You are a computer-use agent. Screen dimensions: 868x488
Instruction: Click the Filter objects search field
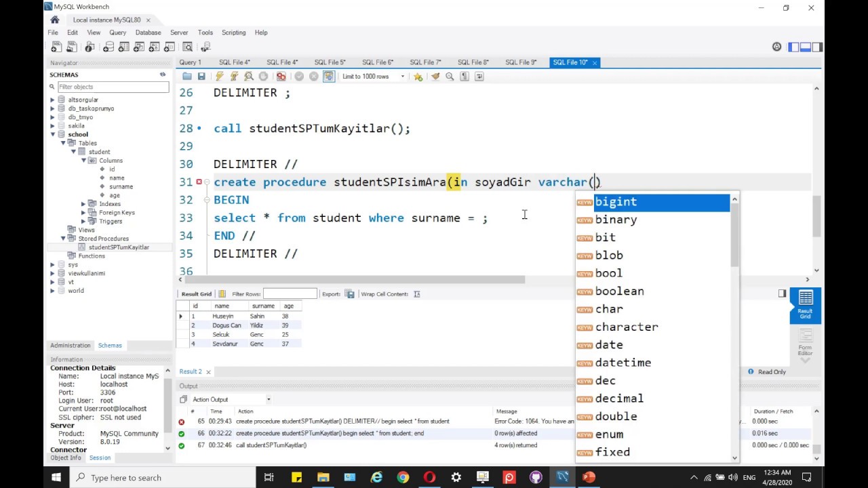[x=113, y=87]
